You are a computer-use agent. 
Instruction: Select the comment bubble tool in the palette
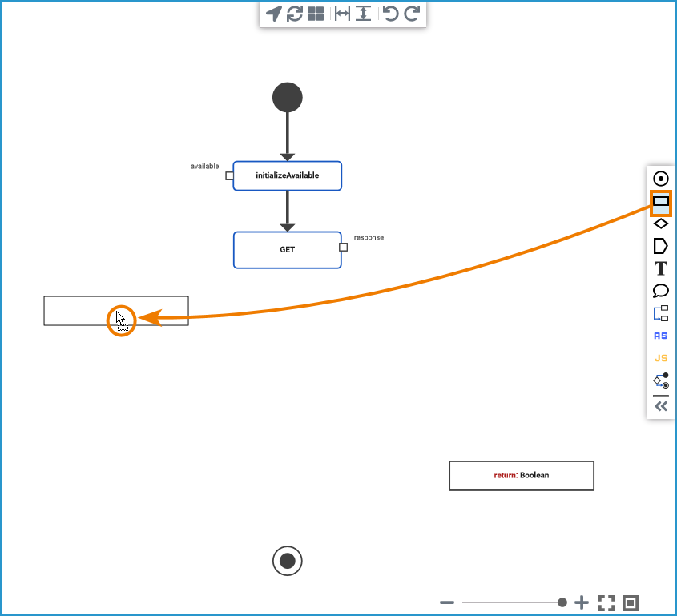[660, 291]
